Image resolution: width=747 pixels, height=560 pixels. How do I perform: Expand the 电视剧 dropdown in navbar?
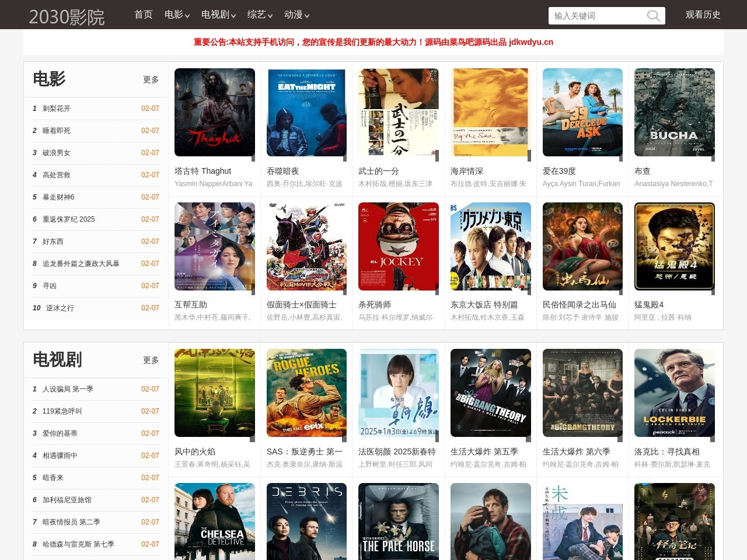click(x=218, y=15)
